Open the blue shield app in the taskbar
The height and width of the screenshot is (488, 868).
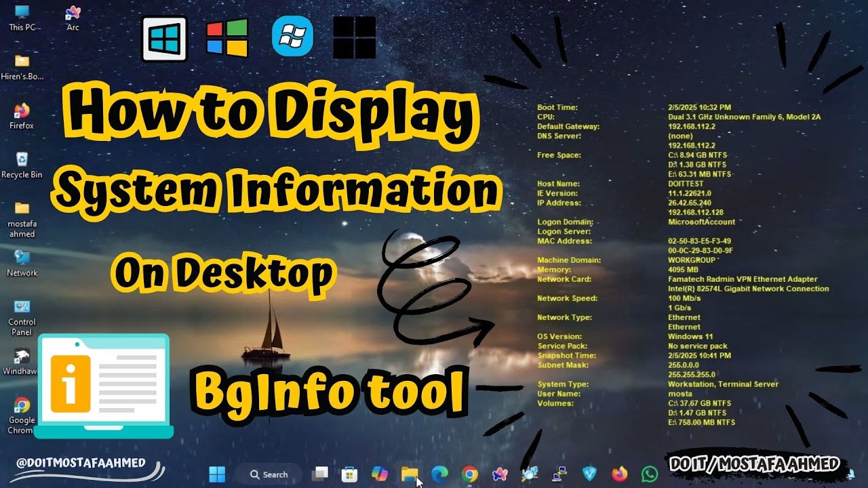pyautogui.click(x=589, y=474)
